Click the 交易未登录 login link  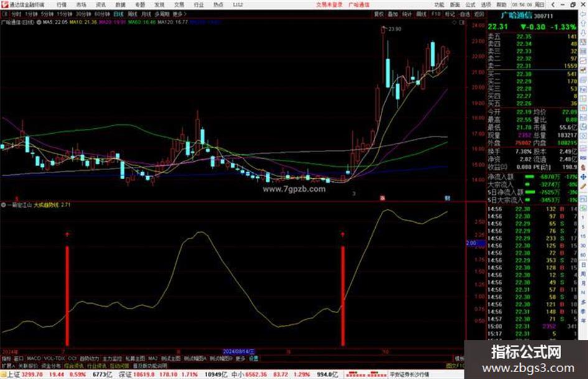click(x=329, y=4)
